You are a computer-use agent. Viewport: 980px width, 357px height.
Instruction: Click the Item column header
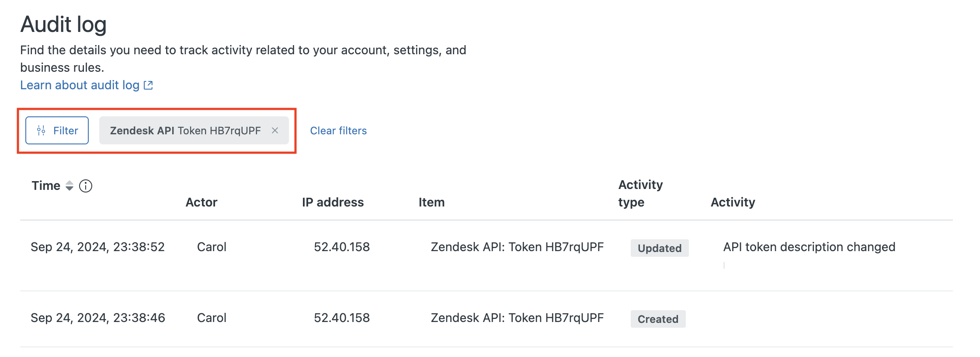pos(431,202)
